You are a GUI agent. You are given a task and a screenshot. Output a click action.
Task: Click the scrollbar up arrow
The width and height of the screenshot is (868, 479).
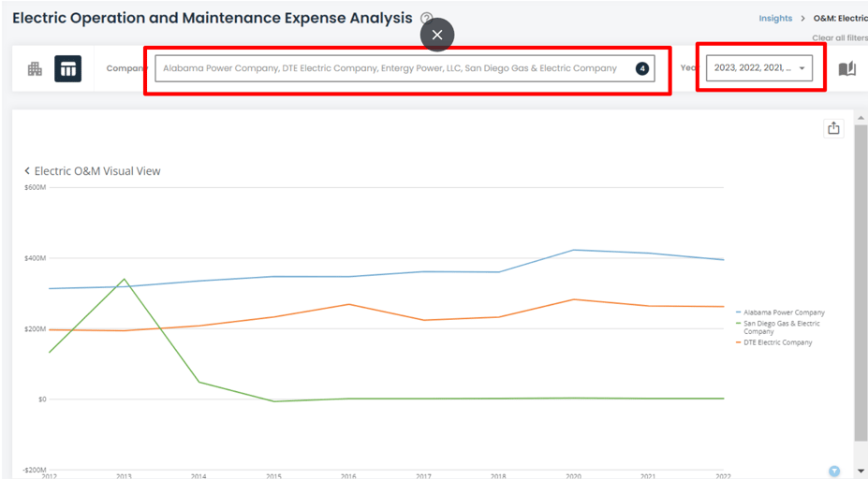click(x=861, y=118)
